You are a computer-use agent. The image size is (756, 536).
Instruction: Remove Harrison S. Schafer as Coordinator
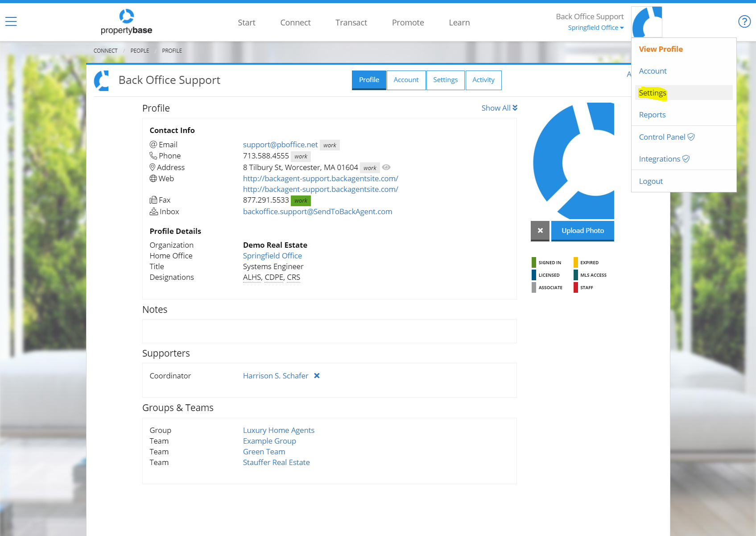[317, 376]
